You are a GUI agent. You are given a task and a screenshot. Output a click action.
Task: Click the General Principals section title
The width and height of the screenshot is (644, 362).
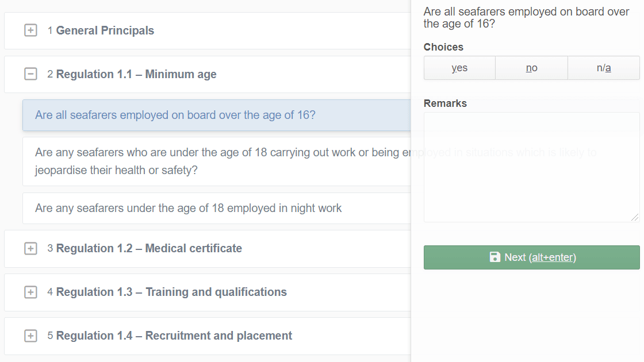[105, 30]
